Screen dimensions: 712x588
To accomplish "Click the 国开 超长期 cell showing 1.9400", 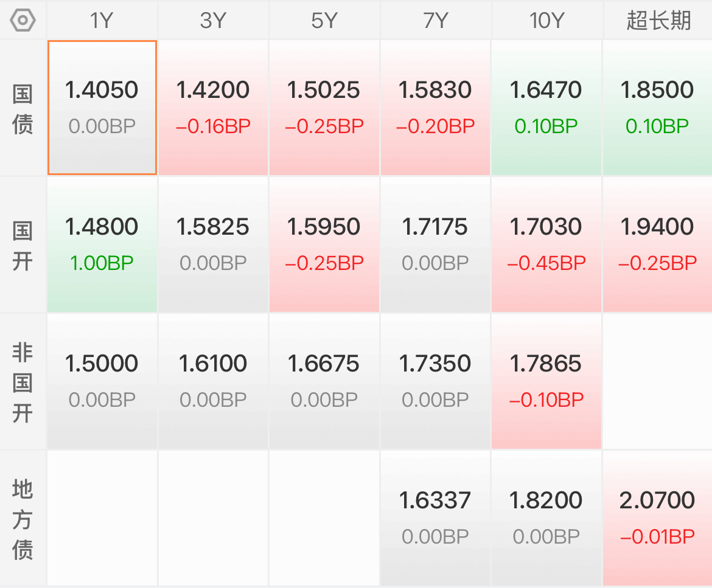I will click(x=657, y=244).
